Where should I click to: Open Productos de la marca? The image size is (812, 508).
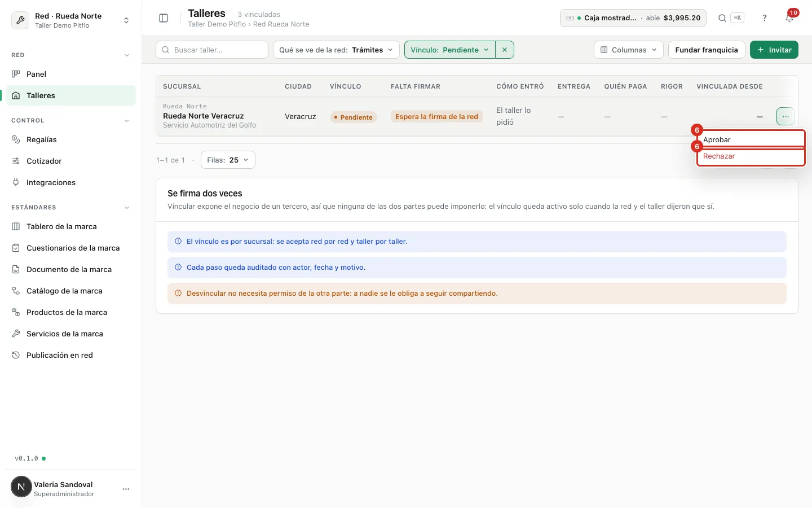click(70, 312)
